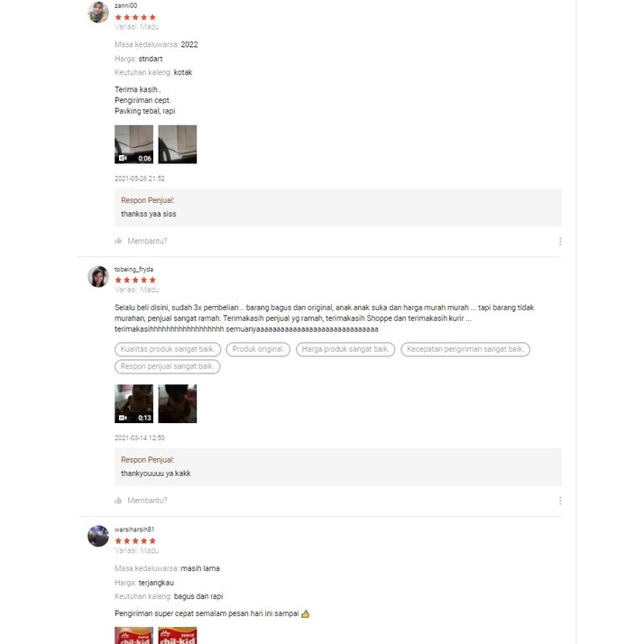
Task: Click the username tobeing_fryda
Action: click(x=133, y=270)
